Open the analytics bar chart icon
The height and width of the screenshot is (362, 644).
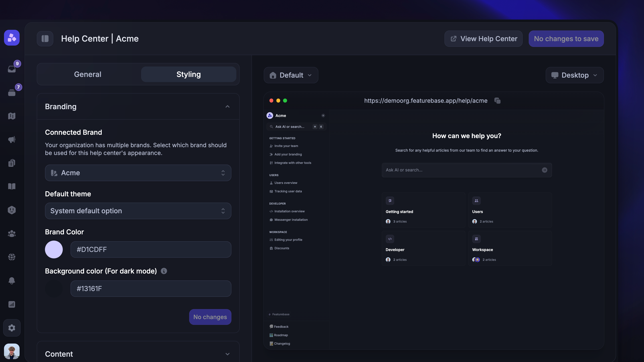[12, 304]
